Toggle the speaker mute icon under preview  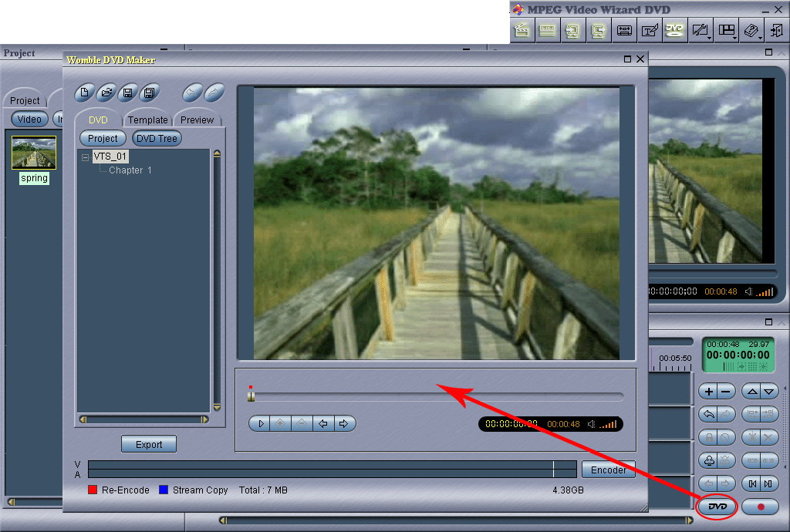(x=592, y=424)
